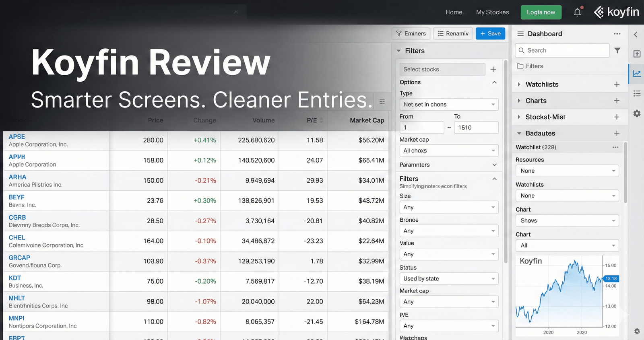644x340 pixels.
Task: Open the Chart 'Shovs' dropdown
Action: (567, 220)
